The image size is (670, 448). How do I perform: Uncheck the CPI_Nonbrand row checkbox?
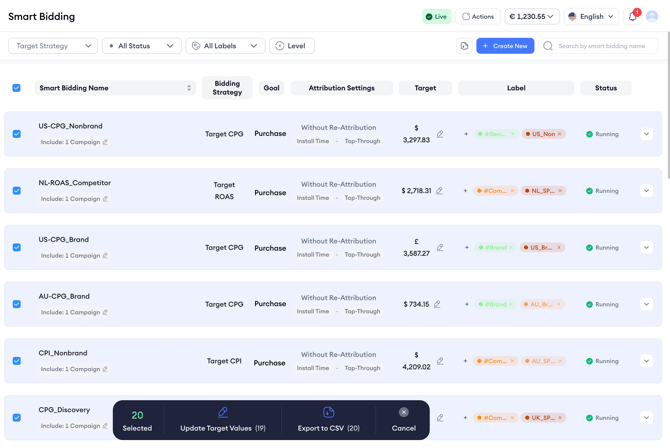tap(17, 361)
